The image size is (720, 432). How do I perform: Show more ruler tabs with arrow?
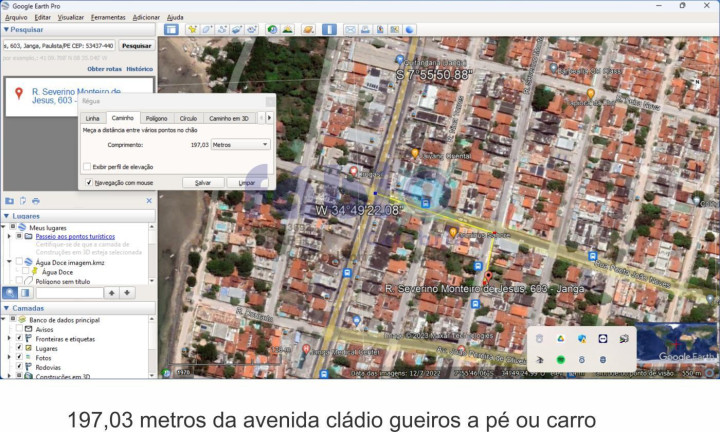pos(269,118)
